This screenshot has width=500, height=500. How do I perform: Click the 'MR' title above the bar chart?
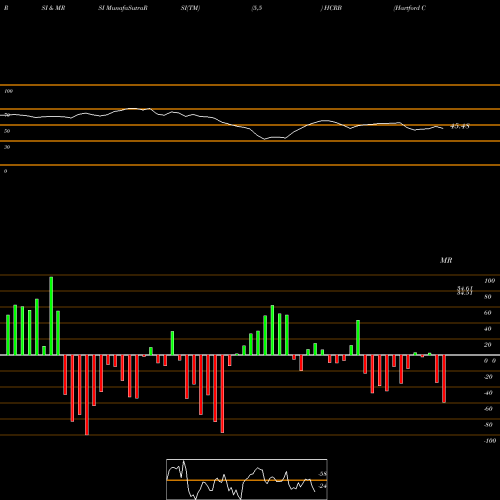[446, 260]
